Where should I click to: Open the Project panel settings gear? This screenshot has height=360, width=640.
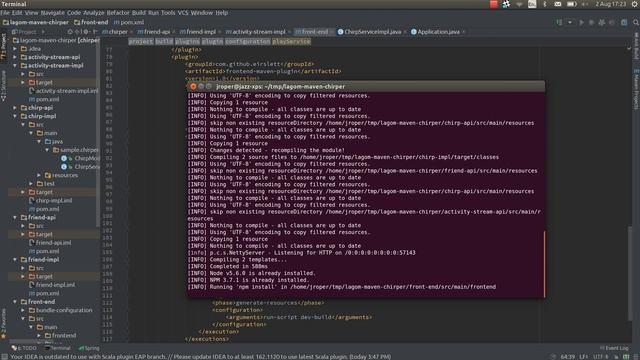(x=85, y=31)
